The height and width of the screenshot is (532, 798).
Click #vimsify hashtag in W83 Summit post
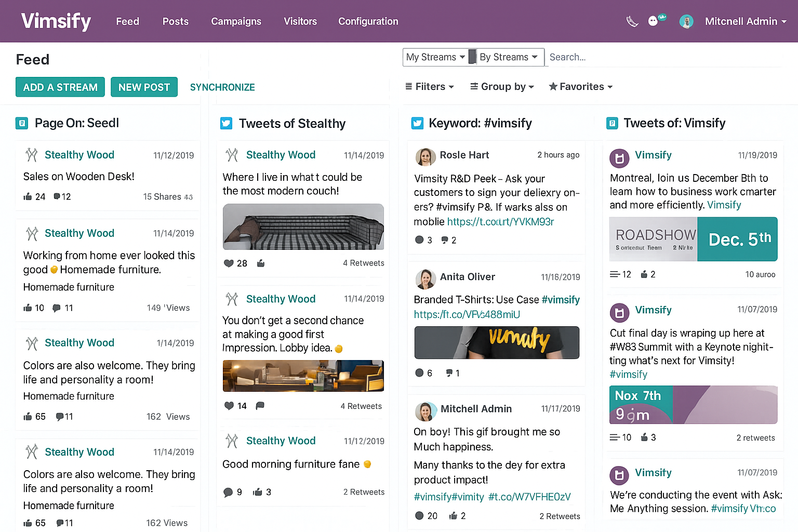(x=628, y=375)
